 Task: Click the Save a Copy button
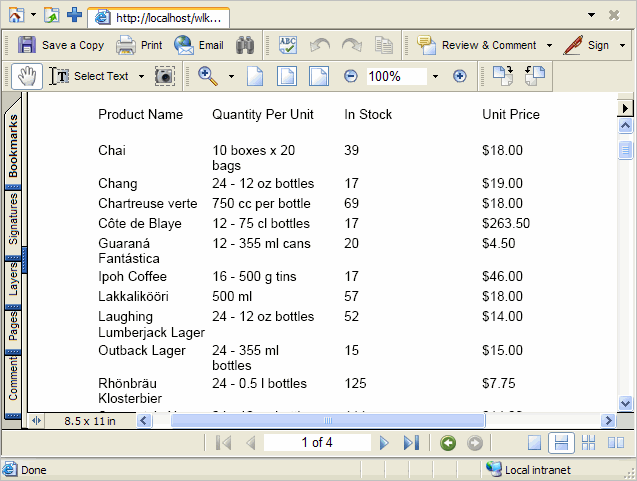coord(61,45)
